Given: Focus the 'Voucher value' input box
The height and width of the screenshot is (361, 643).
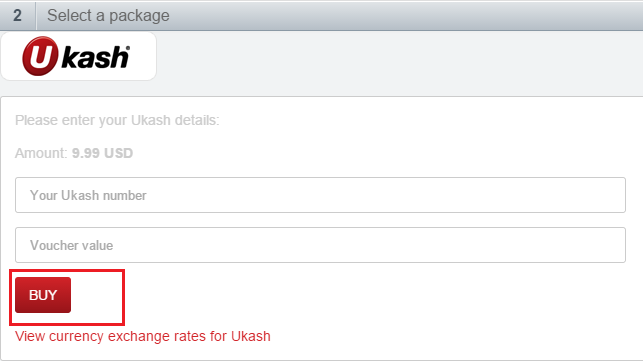Looking at the screenshot, I should [320, 245].
